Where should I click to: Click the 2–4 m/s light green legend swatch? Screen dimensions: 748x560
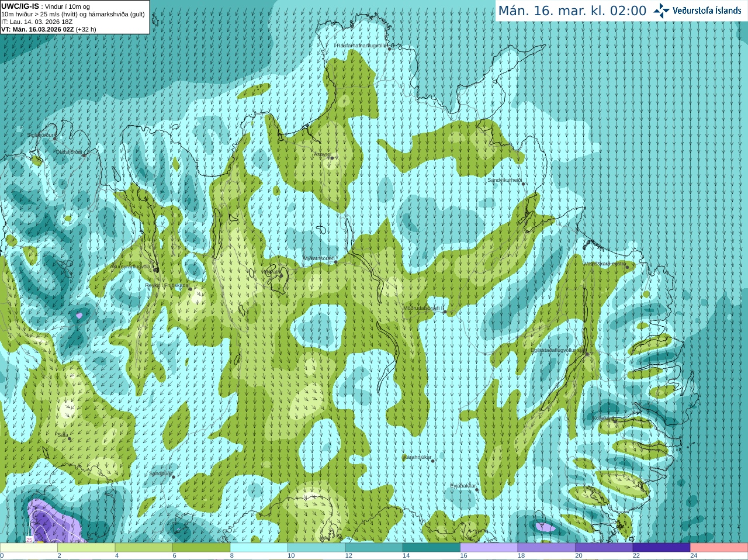click(86, 548)
